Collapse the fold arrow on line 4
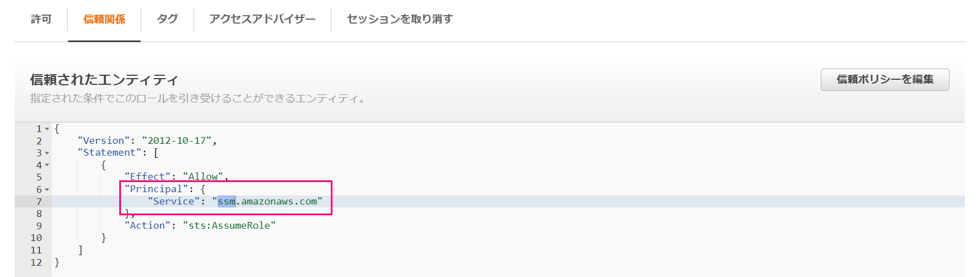Image resolution: width=980 pixels, height=277 pixels. coord(47,165)
